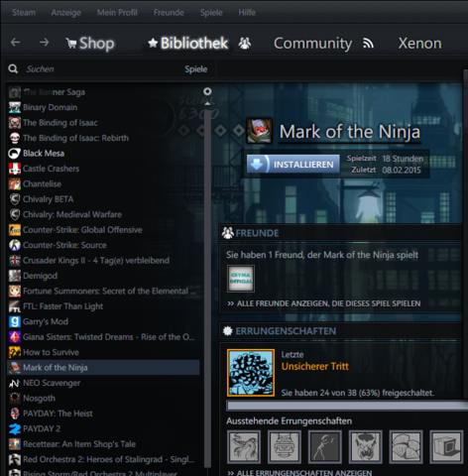This screenshot has width=468, height=476.
Task: Open the box pending achievement icon
Action: 446,446
